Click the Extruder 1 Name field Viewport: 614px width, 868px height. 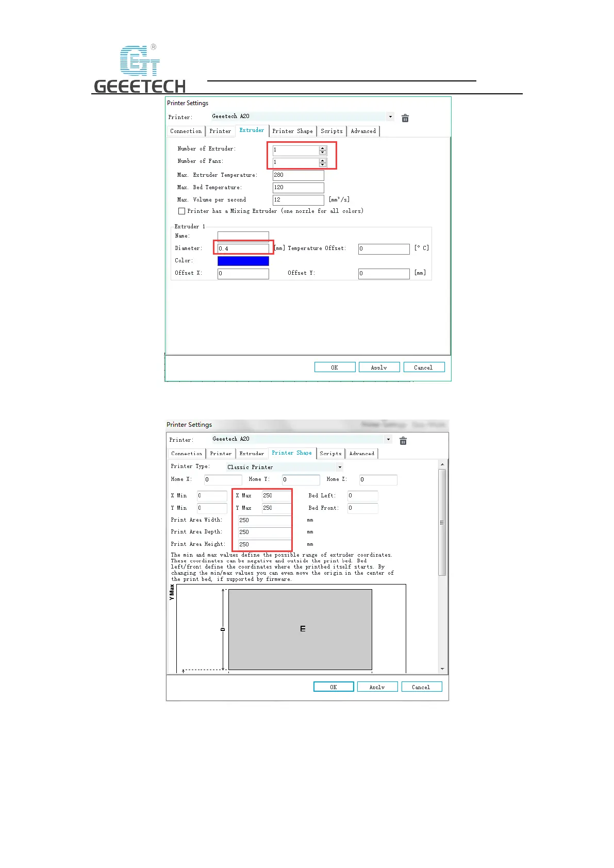point(243,236)
